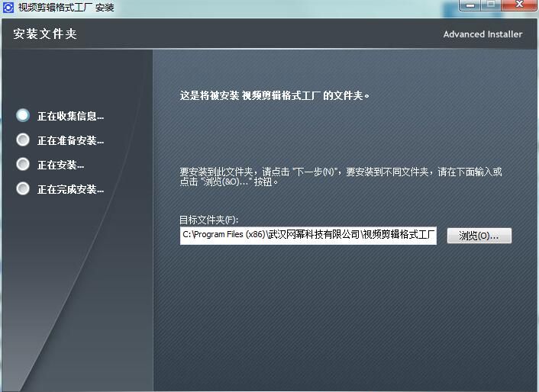Click the Advanced Installer branding text
Viewport: 539px width, 392px height.
[483, 34]
